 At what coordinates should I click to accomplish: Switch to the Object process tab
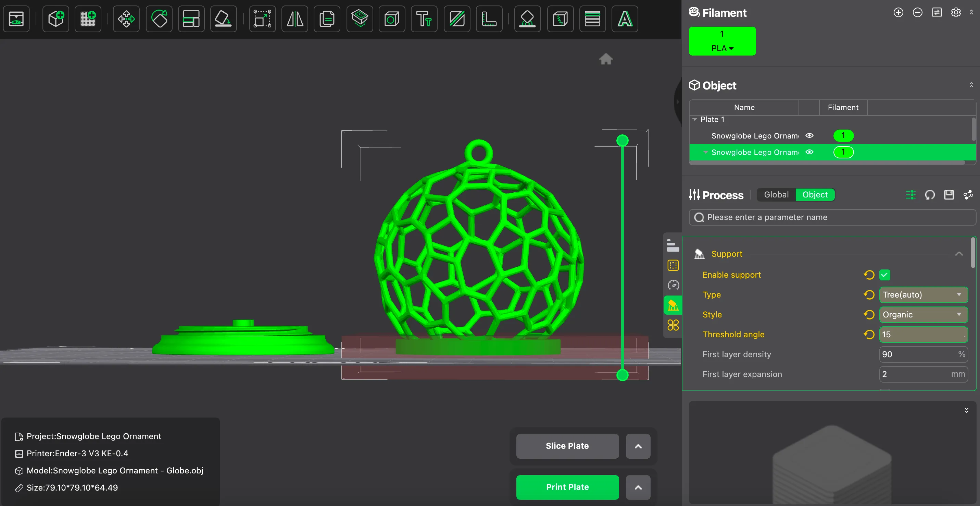[815, 195]
